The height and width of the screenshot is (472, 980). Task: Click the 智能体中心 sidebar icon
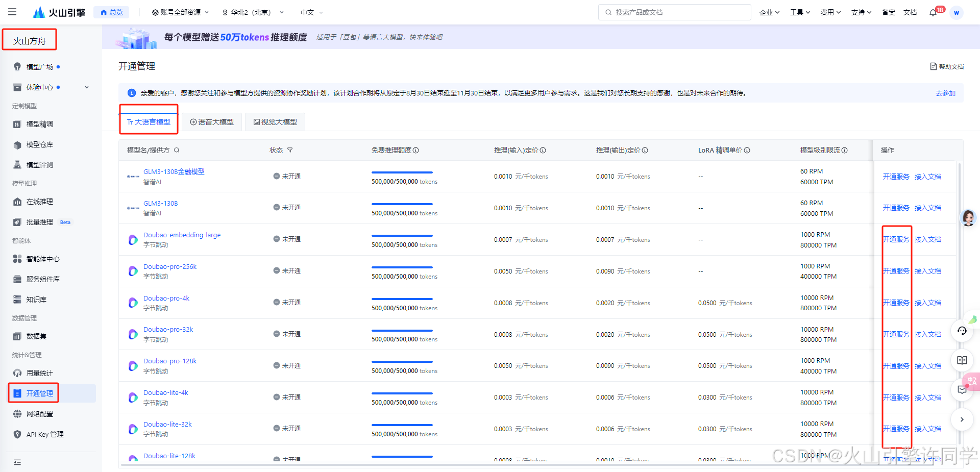pyautogui.click(x=17, y=259)
